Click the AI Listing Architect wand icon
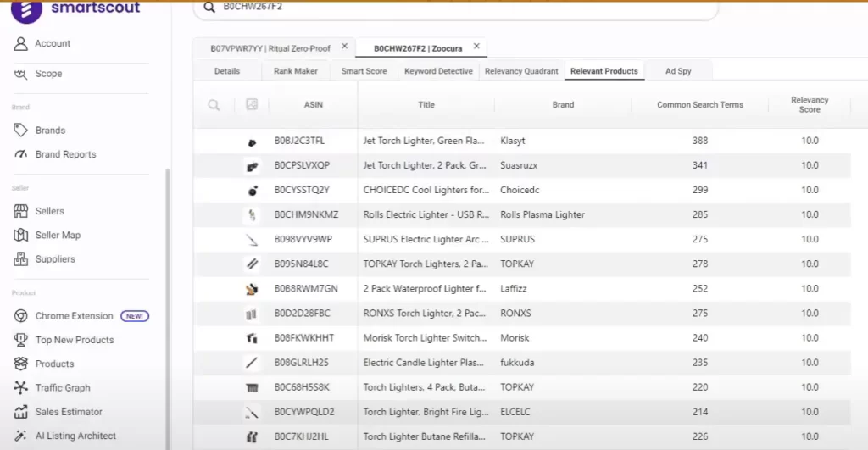Viewport: 868px width, 450px height. coord(20,436)
